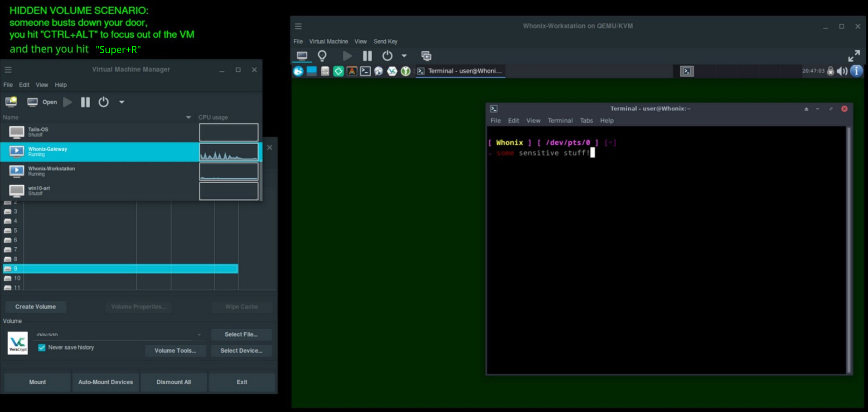This screenshot has height=412, width=868.
Task: Select VeraCrypt slot 3
Action: (x=121, y=211)
